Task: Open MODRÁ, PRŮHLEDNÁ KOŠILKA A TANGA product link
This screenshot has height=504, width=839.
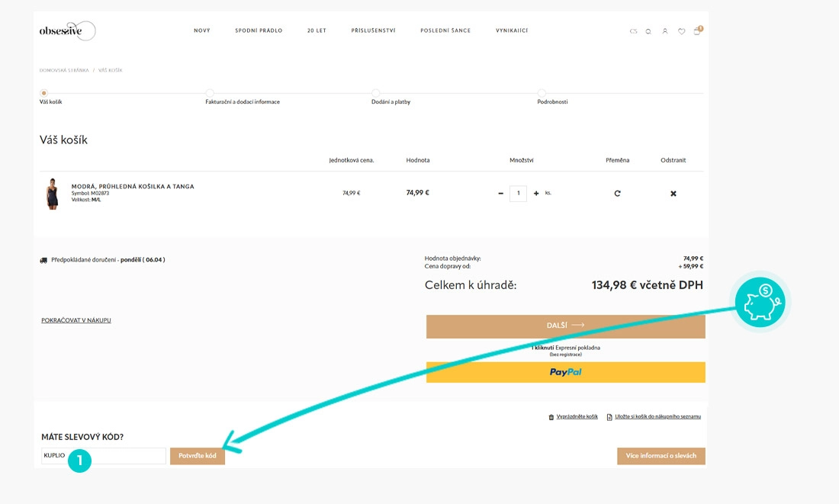Action: [x=133, y=186]
